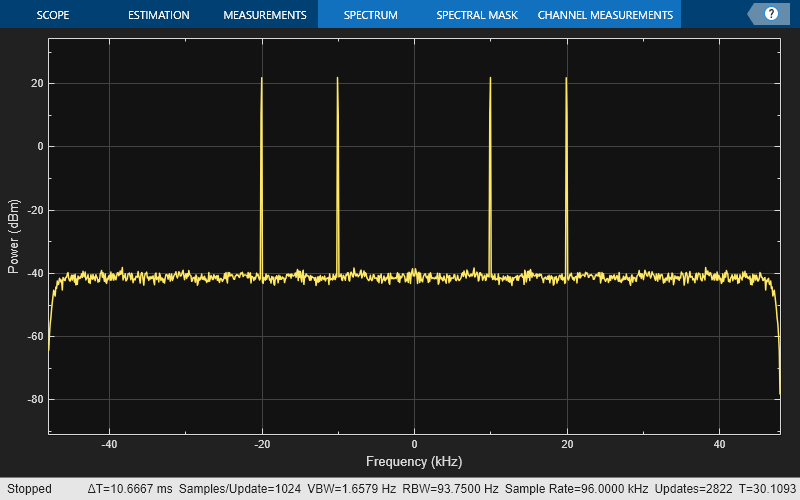The height and width of the screenshot is (500, 800).
Task: Click the Frequency (kHz) axis label
Action: (414, 462)
